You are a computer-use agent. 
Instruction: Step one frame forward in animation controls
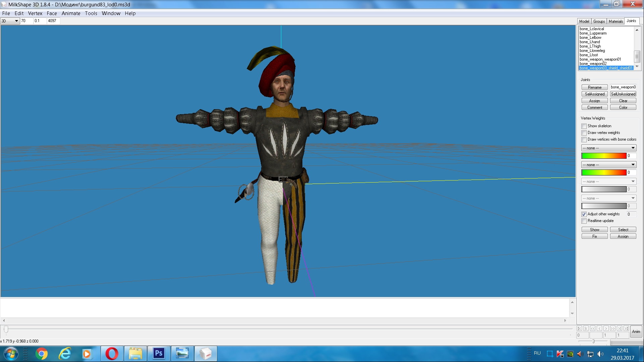606,328
